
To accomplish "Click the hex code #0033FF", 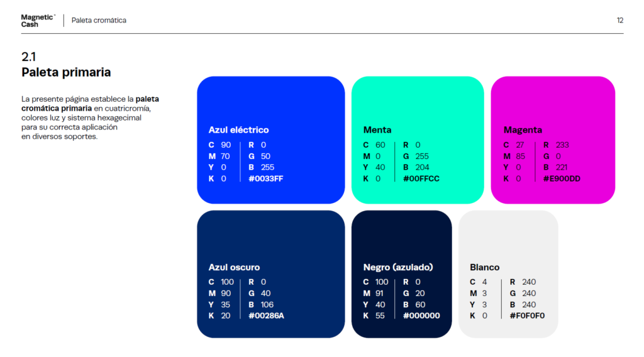I will click(x=266, y=178).
